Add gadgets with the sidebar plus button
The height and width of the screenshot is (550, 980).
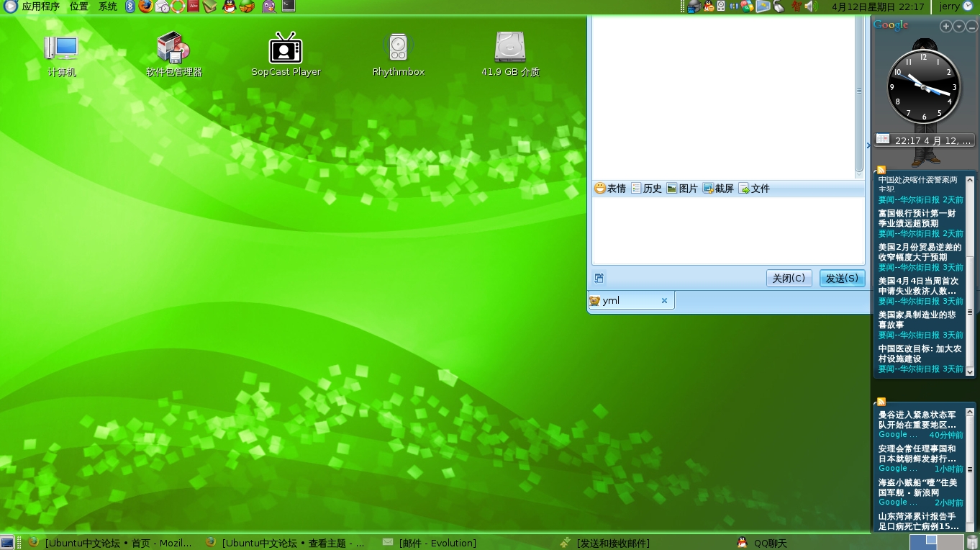coord(946,27)
